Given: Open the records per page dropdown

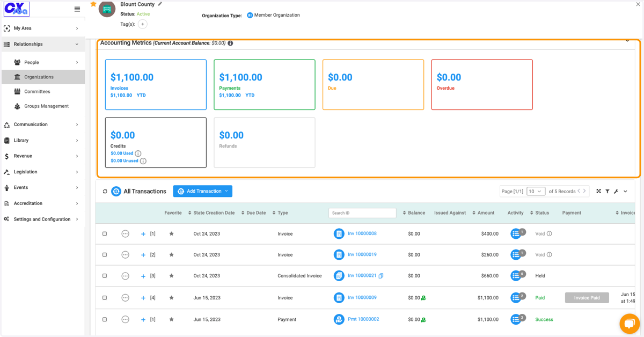Looking at the screenshot, I should [536, 191].
